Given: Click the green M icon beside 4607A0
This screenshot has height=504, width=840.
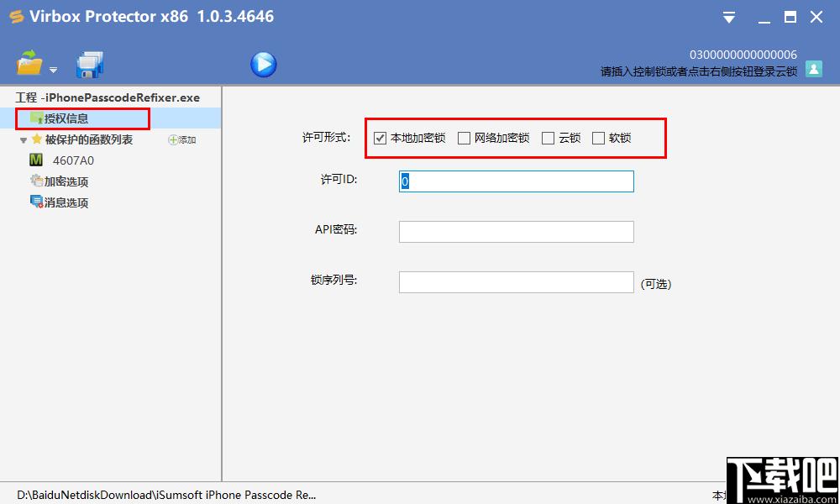Looking at the screenshot, I should point(36,160).
